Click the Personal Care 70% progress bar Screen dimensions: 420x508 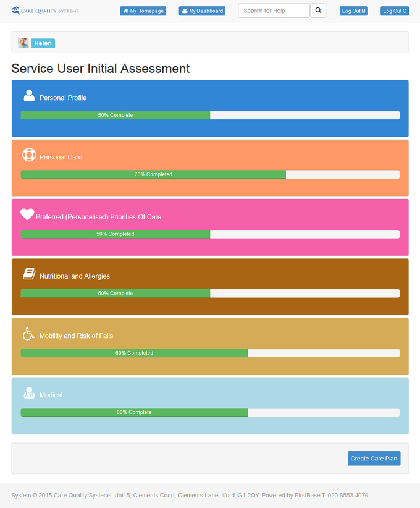tap(210, 174)
